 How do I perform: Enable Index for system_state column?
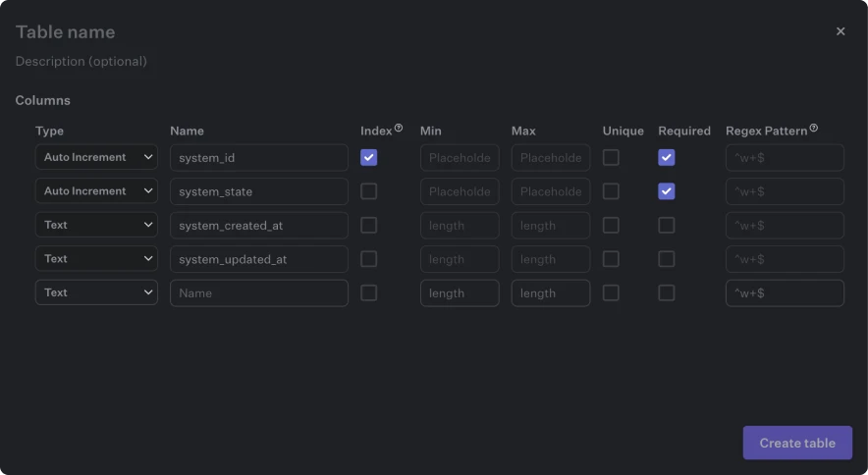(x=369, y=191)
